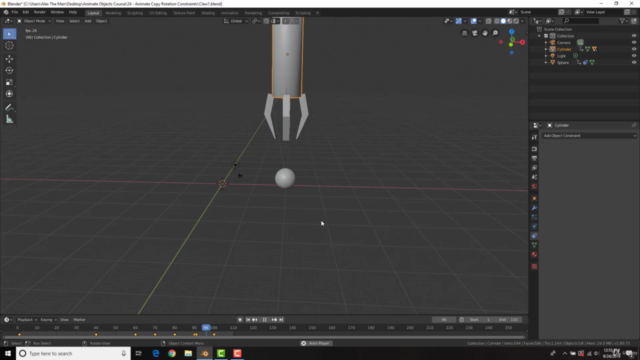
Task: Open the Material properties tab
Action: pos(534,255)
